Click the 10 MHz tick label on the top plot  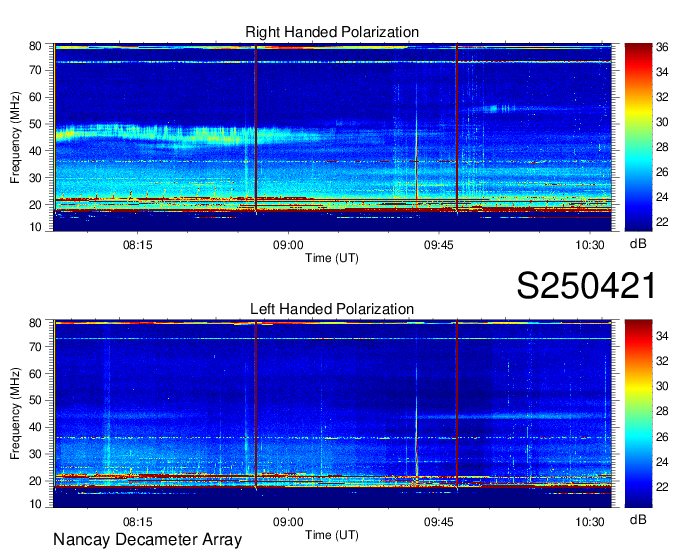coord(35,227)
